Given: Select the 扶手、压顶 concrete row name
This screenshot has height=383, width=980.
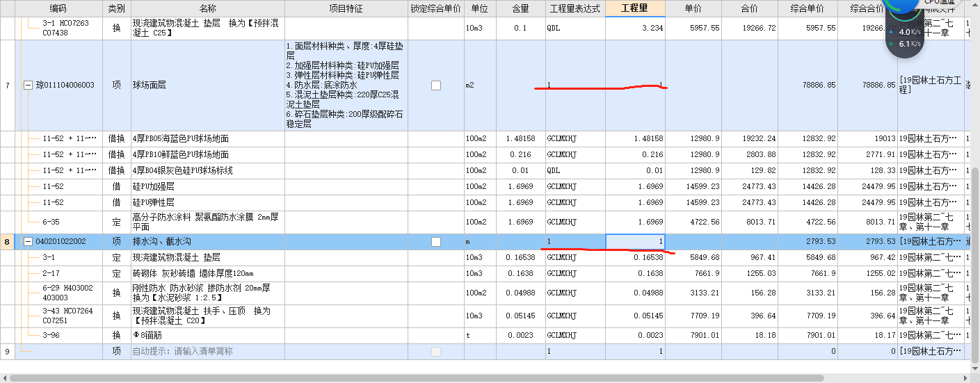Looking at the screenshot, I should click(208, 316).
